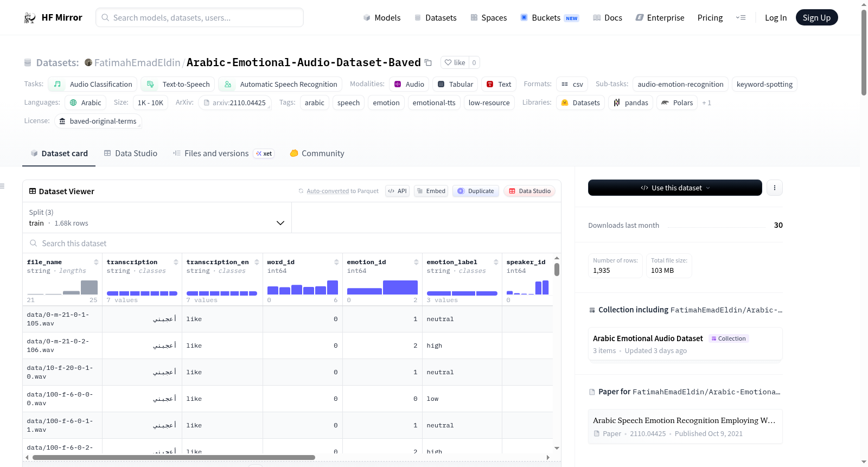The image size is (868, 467).
Task: Sort the file_name column
Action: [x=96, y=262]
